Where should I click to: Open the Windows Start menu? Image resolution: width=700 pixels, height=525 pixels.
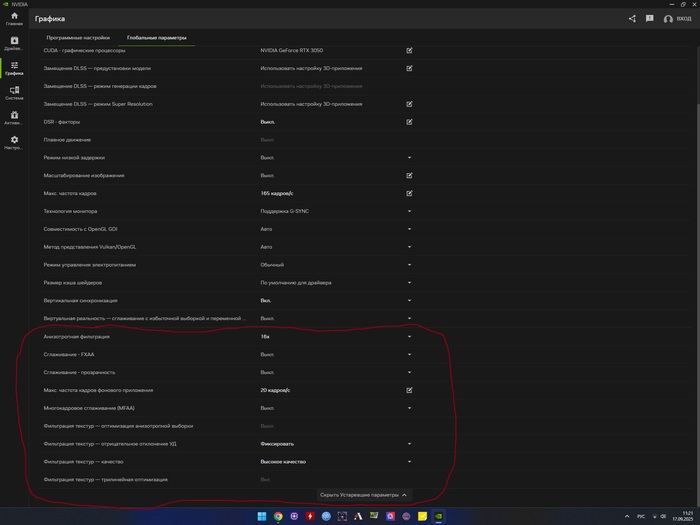pyautogui.click(x=262, y=517)
